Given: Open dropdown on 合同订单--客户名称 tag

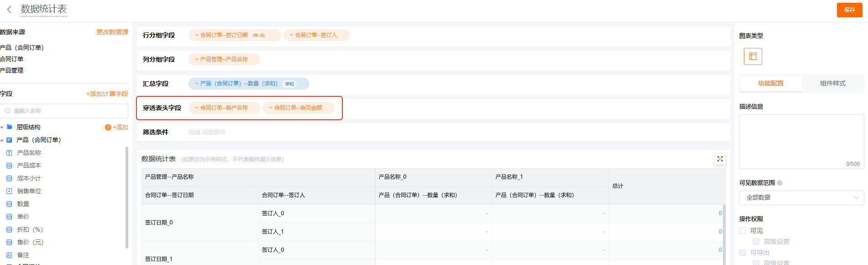Looking at the screenshot, I should click(x=197, y=108).
